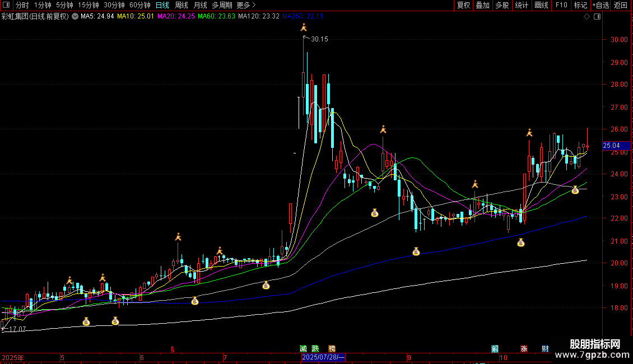
Task: Click the running-man signal icon above 30.15 peak
Action: 304,27
